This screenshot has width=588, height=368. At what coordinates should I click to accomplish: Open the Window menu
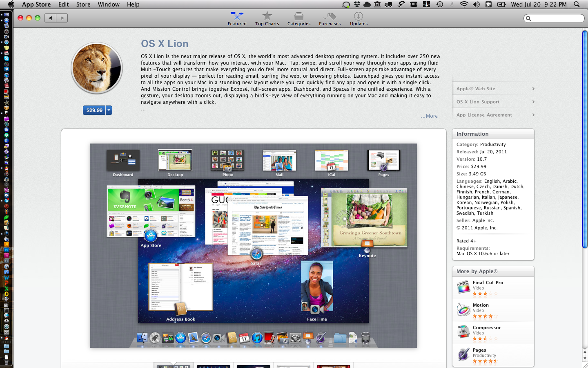[109, 4]
